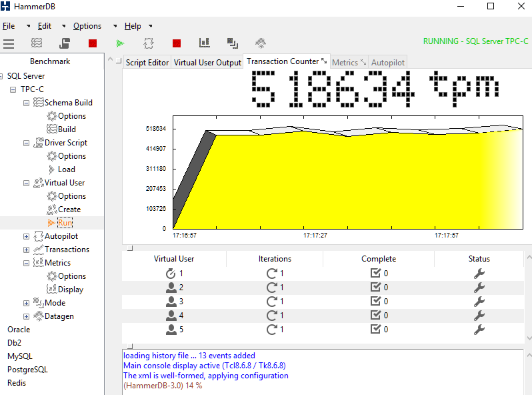Click the wrench status icon for user 1
The width and height of the screenshot is (532, 395).
tap(479, 274)
